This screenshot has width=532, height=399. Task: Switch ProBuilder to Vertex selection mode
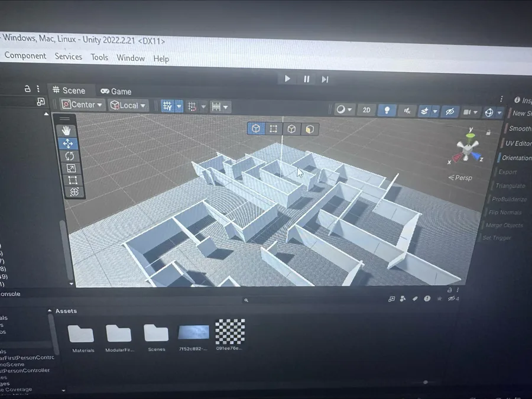point(274,129)
